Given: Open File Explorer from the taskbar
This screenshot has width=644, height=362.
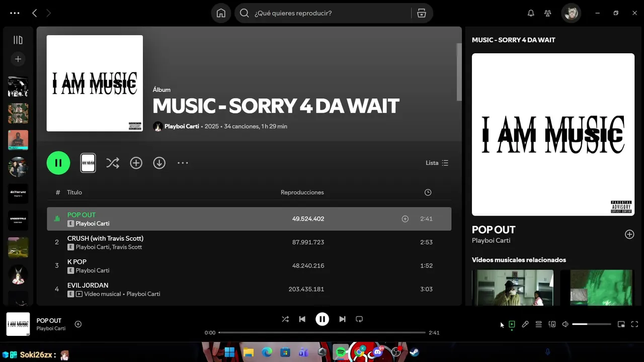Looking at the screenshot, I should click(248, 352).
